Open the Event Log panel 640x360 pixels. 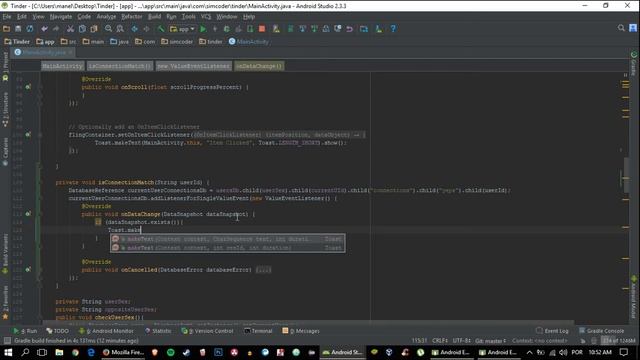point(552,331)
